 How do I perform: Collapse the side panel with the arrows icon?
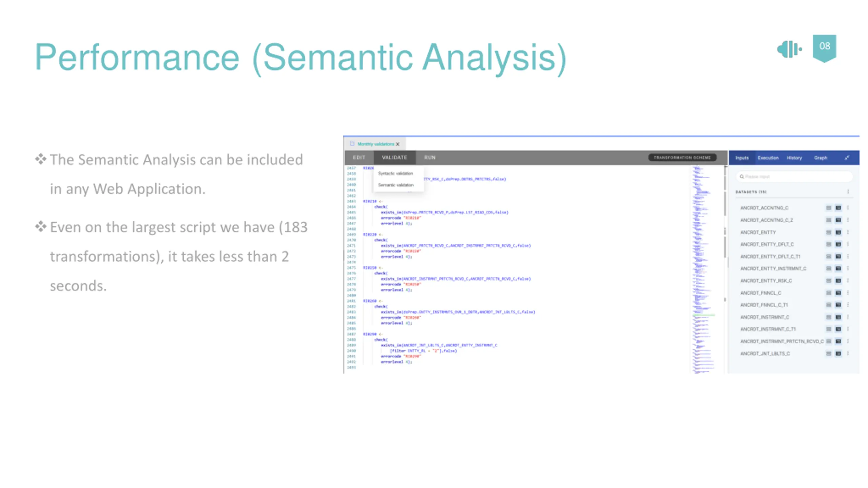[847, 158]
